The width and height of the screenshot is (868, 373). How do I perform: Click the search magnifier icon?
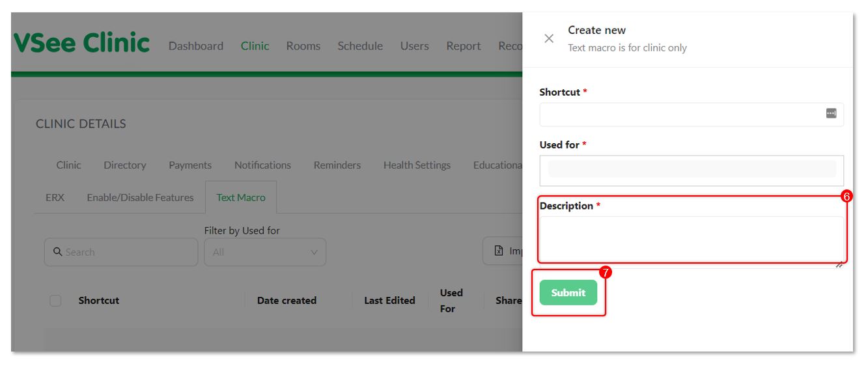[58, 252]
